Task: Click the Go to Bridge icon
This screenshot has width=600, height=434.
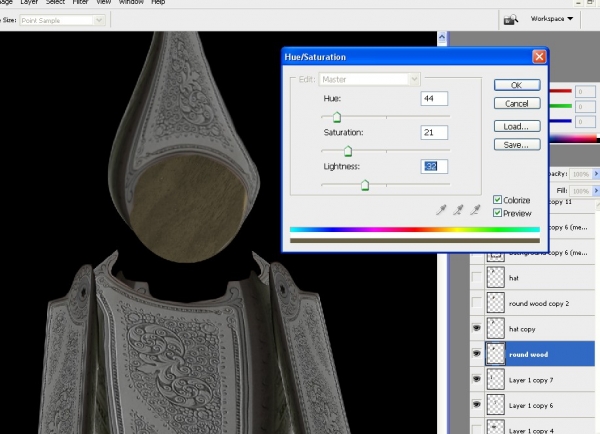Action: [511, 19]
